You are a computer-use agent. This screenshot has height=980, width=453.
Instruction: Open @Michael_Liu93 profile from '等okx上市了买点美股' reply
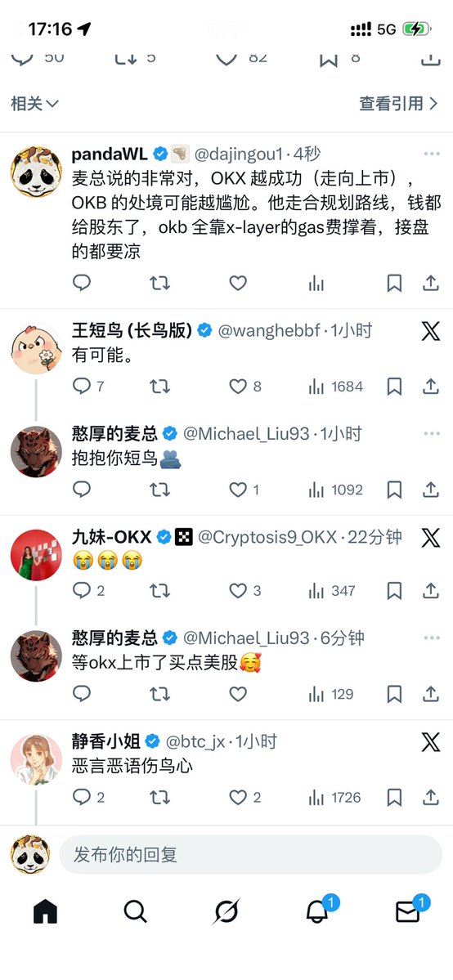[246, 638]
